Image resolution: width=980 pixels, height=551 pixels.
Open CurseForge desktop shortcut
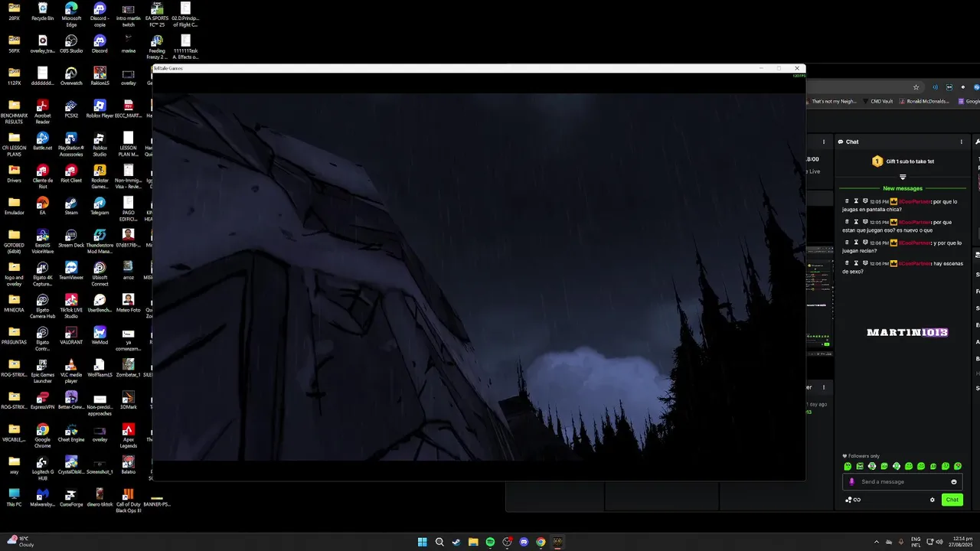(x=71, y=497)
